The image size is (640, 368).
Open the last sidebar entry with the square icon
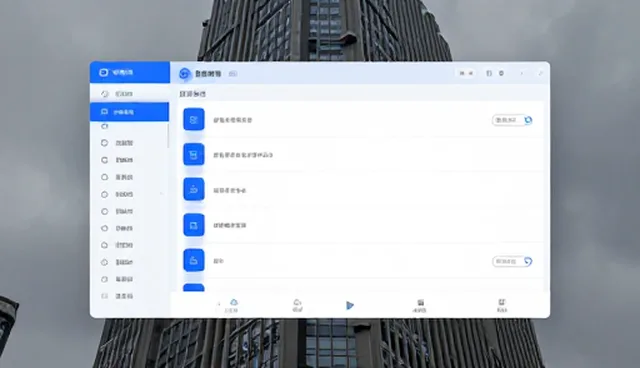click(129, 296)
